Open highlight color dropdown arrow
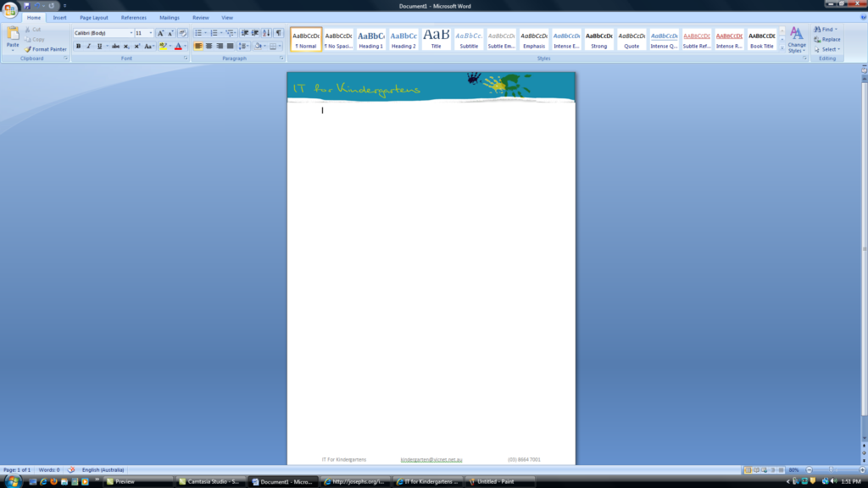 (x=170, y=47)
